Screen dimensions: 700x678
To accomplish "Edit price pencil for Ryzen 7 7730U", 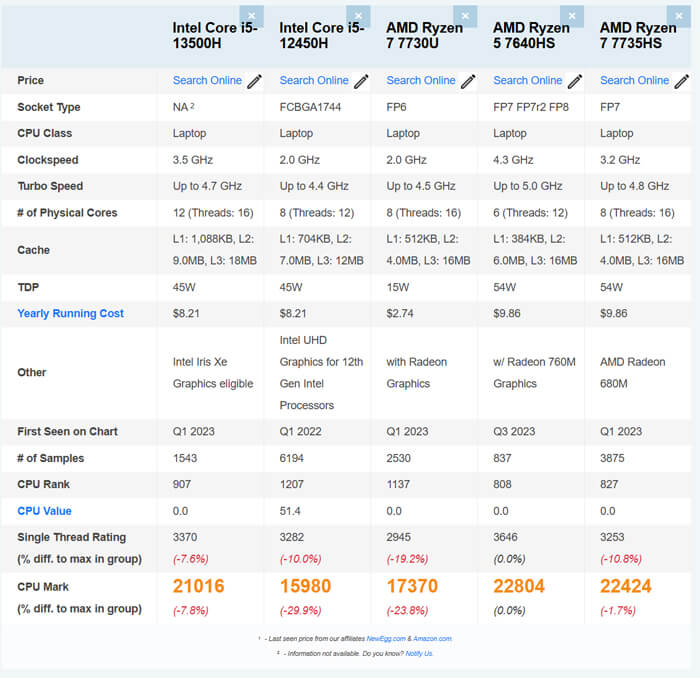I will click(x=468, y=81).
